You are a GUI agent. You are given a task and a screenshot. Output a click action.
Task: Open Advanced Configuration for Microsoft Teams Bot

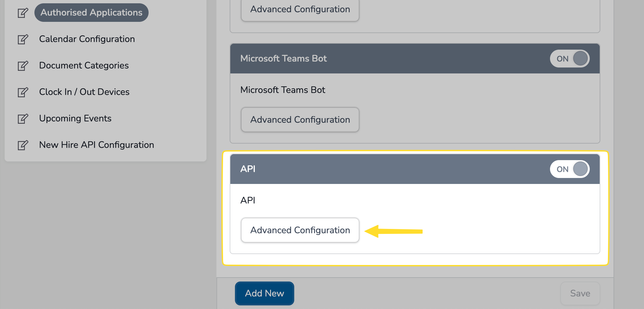(x=300, y=120)
